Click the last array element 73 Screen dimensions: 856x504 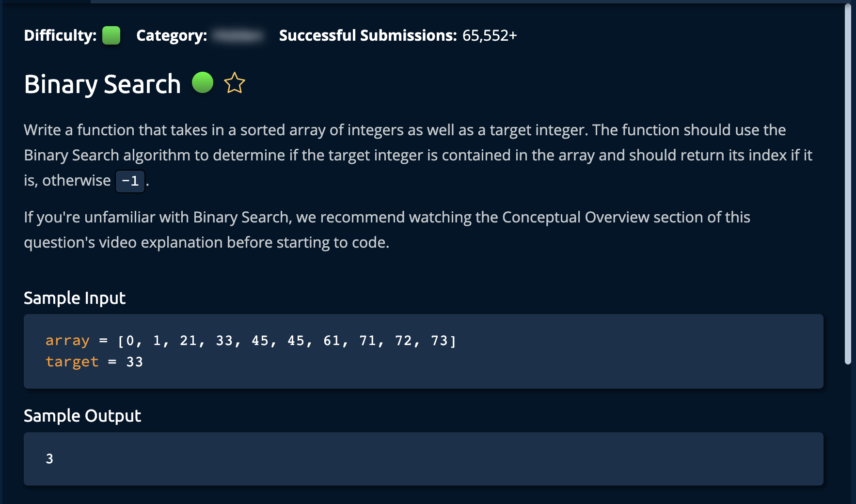tap(439, 341)
